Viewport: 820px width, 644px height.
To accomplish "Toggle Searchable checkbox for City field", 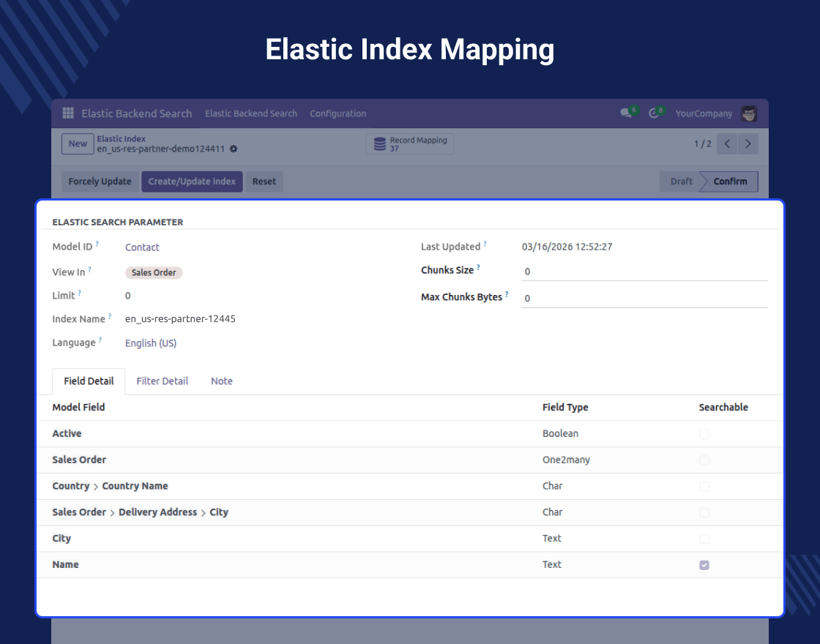I will tap(704, 539).
